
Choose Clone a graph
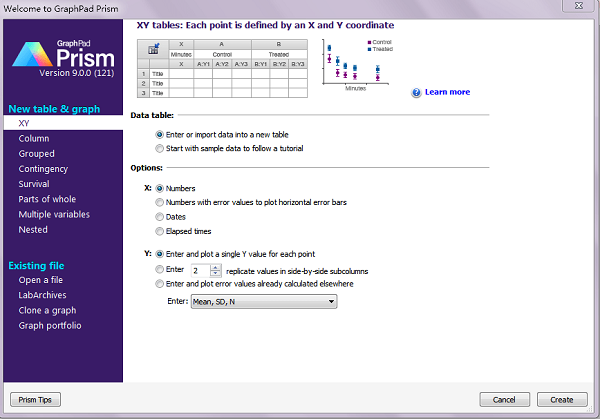click(47, 311)
